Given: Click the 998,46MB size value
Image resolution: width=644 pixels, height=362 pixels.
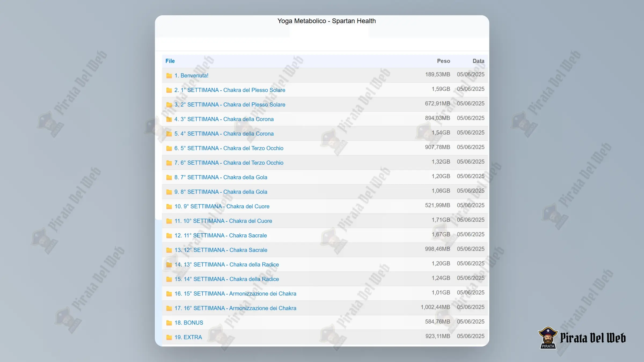Looking at the screenshot, I should coord(438,249).
